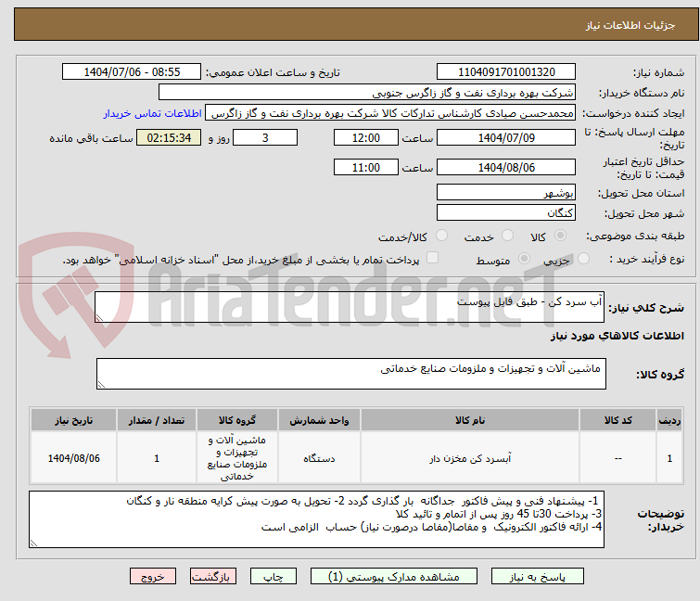Click the resize handle of the buyer notes box
The image size is (700, 601).
[34, 543]
